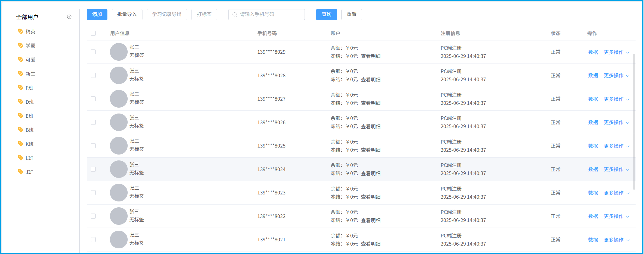The height and width of the screenshot is (254, 644).
Task: Click the tag icon next to 精英
Action: tap(20, 31)
